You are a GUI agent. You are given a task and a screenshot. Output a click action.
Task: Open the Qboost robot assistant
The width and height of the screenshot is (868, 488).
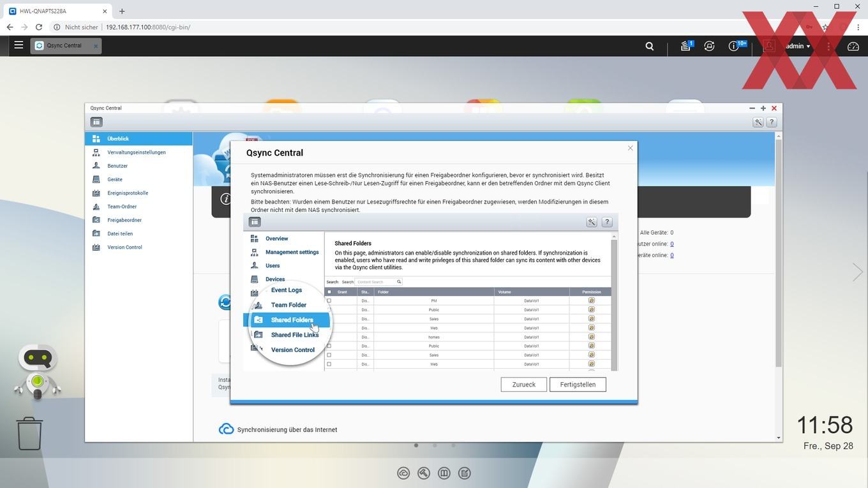pos(38,373)
